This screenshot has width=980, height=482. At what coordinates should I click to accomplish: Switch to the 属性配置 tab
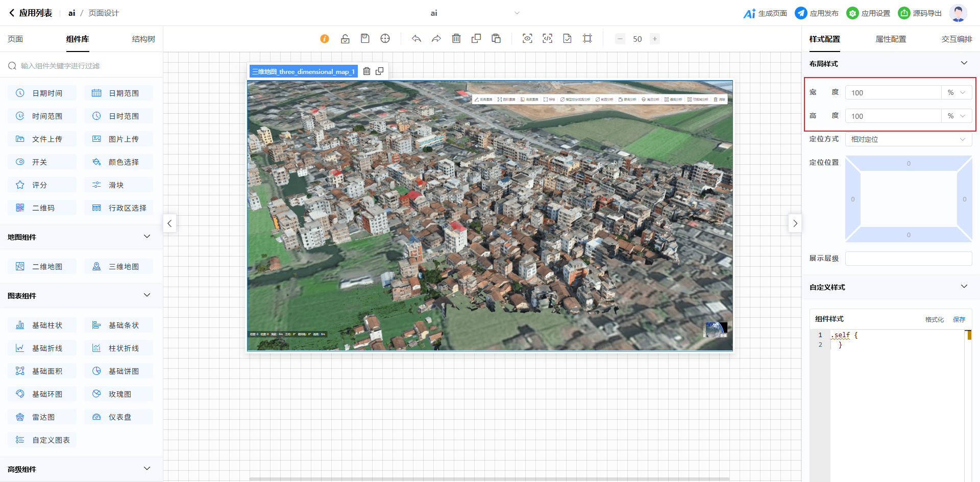click(891, 39)
